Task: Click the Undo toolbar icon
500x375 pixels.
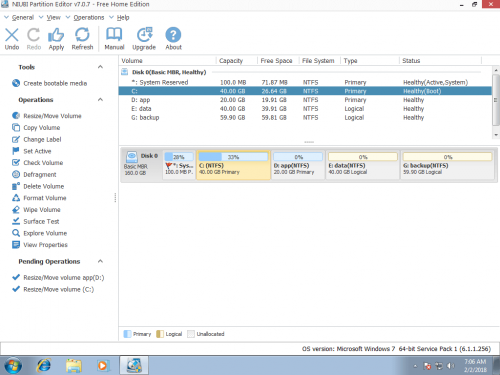Action: pyautogui.click(x=12, y=35)
